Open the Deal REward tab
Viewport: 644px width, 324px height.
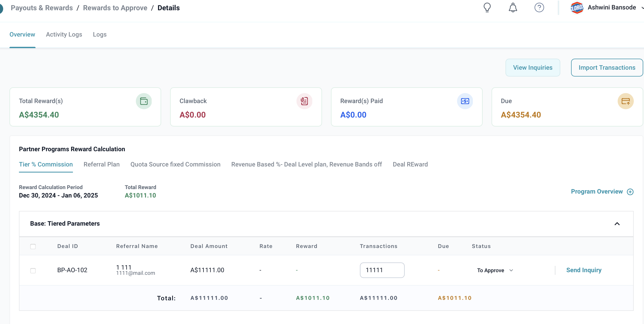coord(410,164)
